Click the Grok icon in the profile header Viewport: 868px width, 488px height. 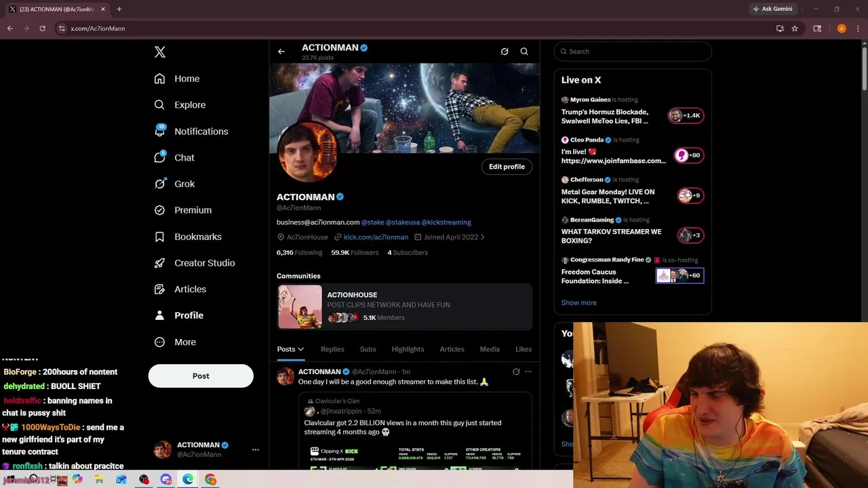coord(505,52)
